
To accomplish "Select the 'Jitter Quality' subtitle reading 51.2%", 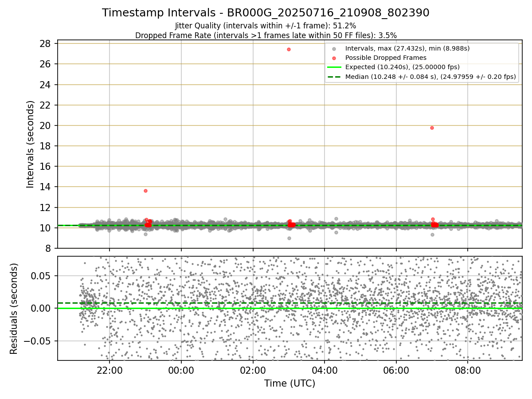I will (266, 26).
